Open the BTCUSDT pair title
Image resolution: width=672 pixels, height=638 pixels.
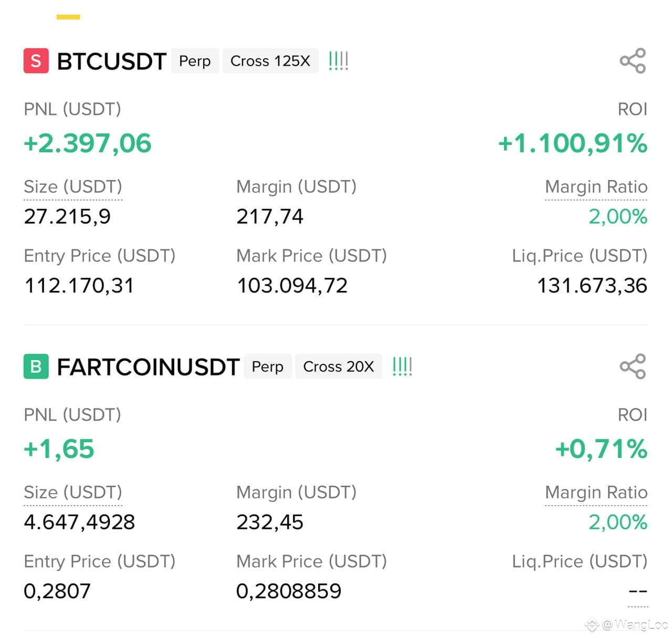click(111, 61)
